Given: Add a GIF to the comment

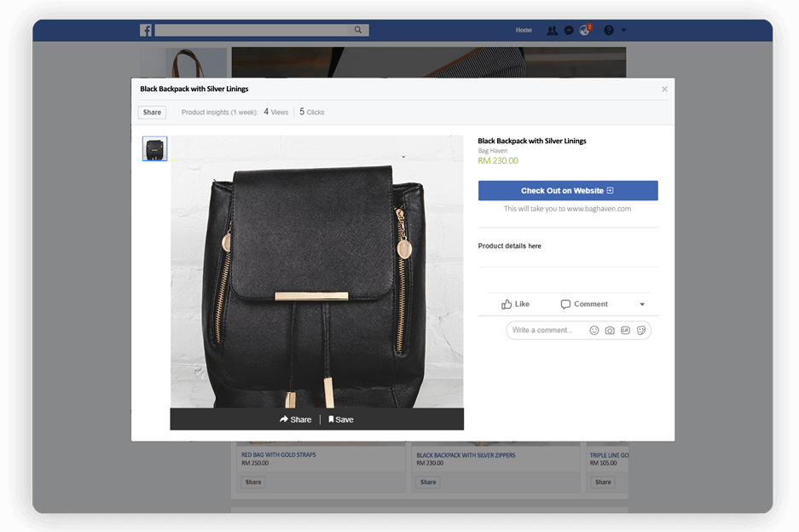Looking at the screenshot, I should [x=625, y=330].
